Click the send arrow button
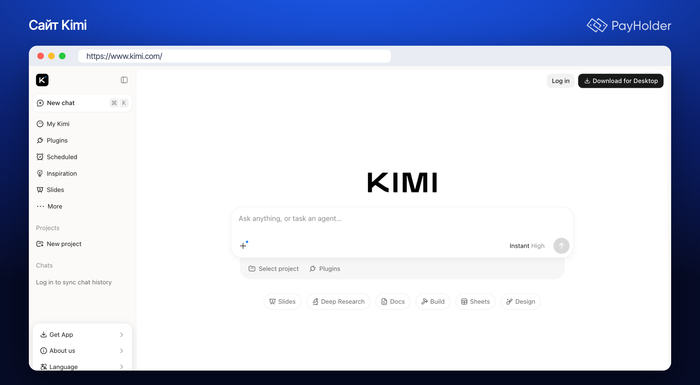The width and height of the screenshot is (700, 385). (561, 246)
